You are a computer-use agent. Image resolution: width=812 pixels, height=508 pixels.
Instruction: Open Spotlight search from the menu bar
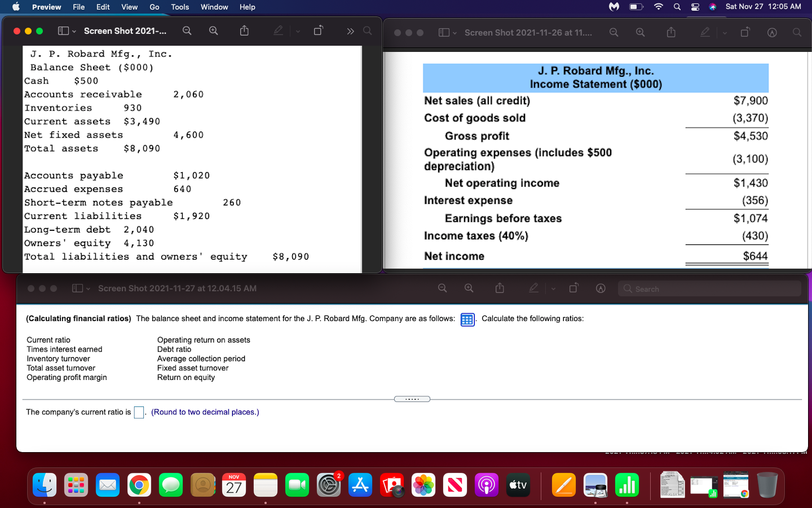(x=677, y=7)
